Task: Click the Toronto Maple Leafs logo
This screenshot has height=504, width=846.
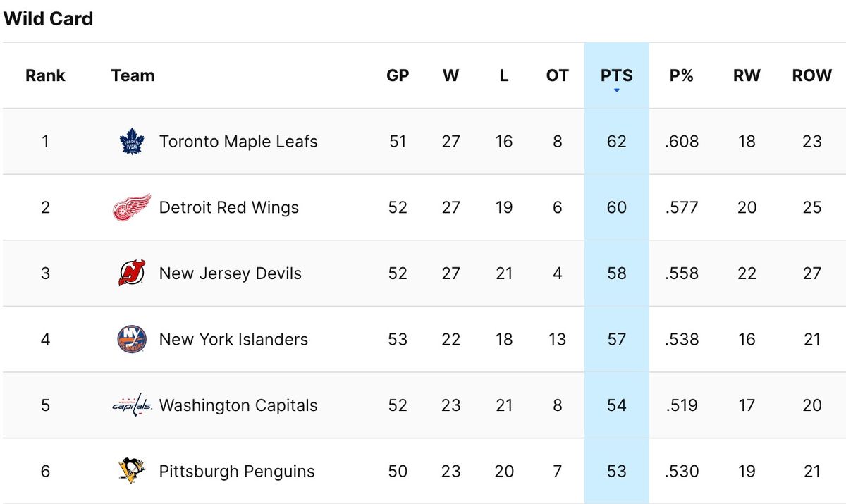Action: click(x=131, y=142)
